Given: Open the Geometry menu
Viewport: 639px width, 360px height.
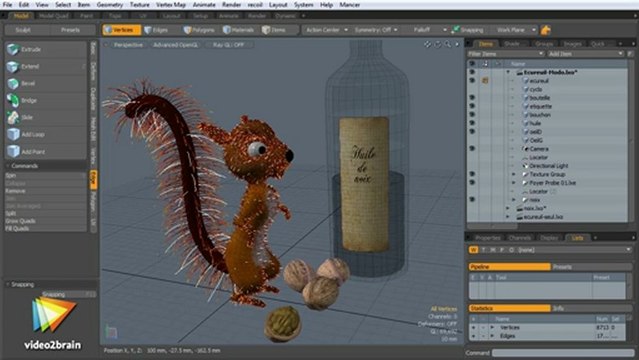Looking at the screenshot, I should [x=110, y=5].
